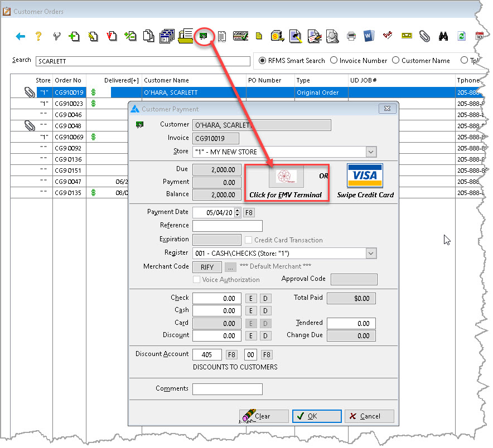Select the Customer Name search option
493x448 pixels.
point(395,60)
